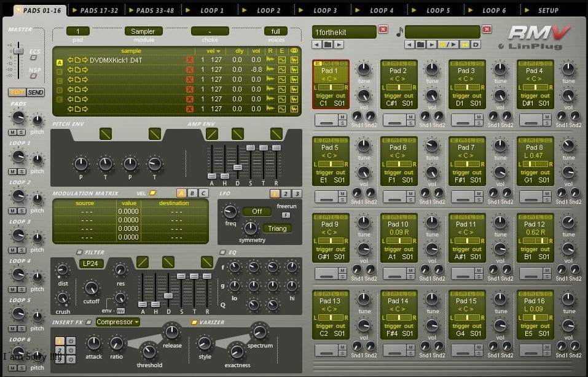The image size is (588, 377).
Task: Open LFO waveform selector showing Triang
Action: [x=278, y=228]
